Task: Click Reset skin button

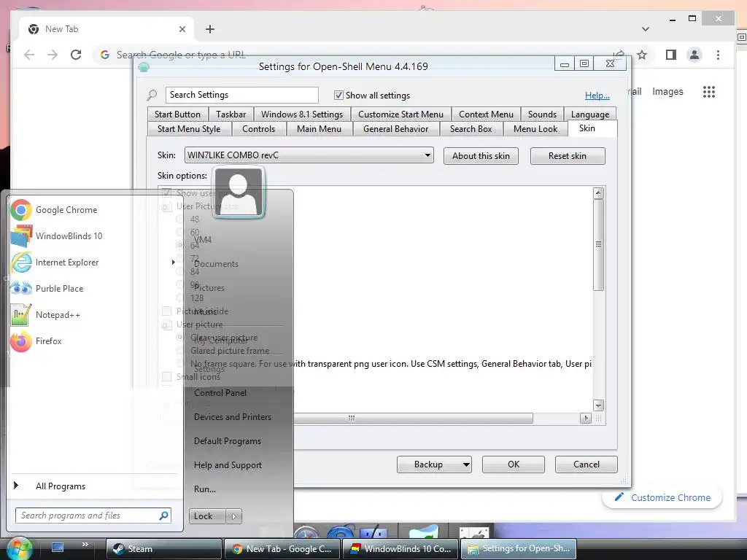Action: coord(568,156)
